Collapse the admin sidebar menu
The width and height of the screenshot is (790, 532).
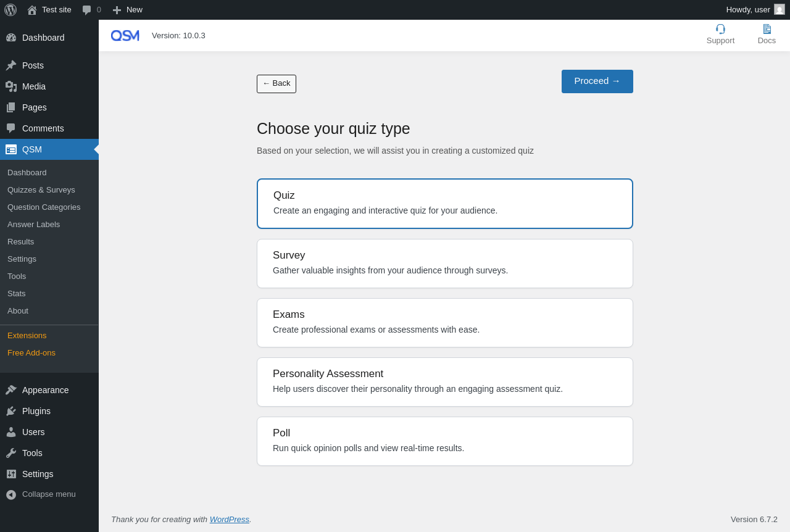pyautogui.click(x=41, y=494)
